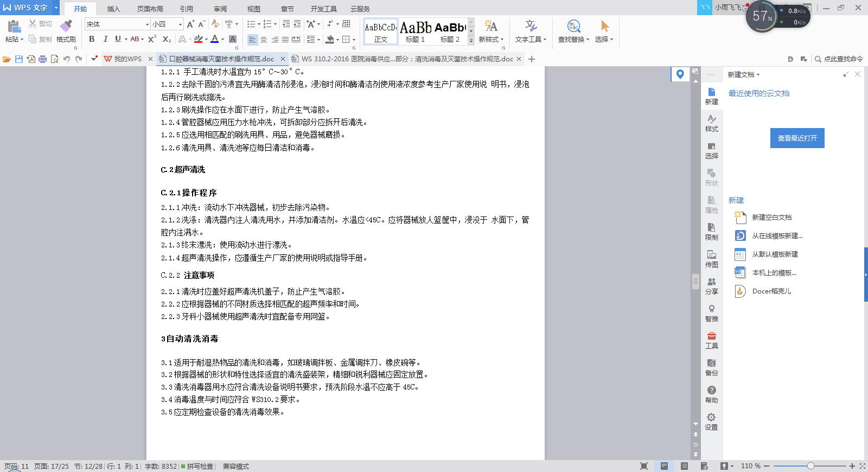Click the Format Painter brush icon

pos(66,26)
